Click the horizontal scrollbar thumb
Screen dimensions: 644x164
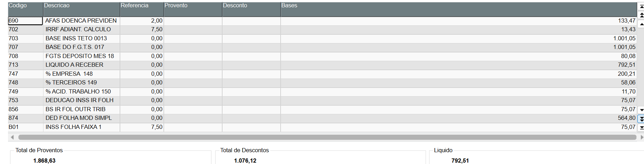pyautogui.click(x=327, y=137)
